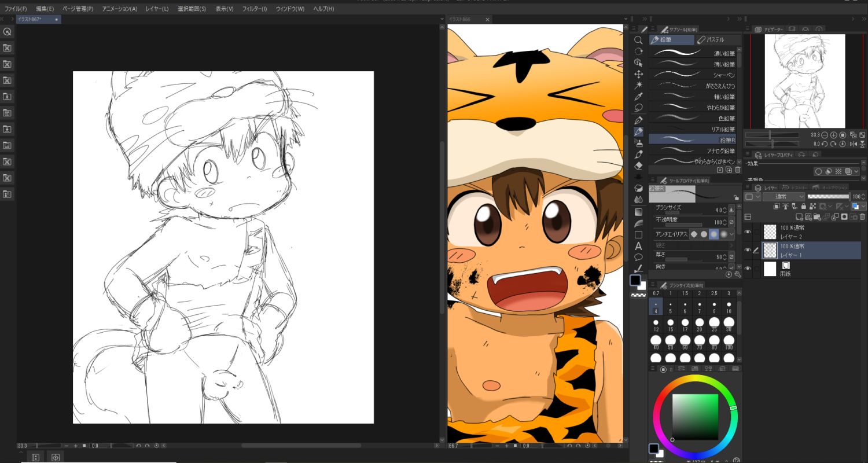Image resolution: width=868 pixels, height=463 pixels.
Task: Select the 'アナログ鉛筆' sub tool
Action: pyautogui.click(x=693, y=150)
